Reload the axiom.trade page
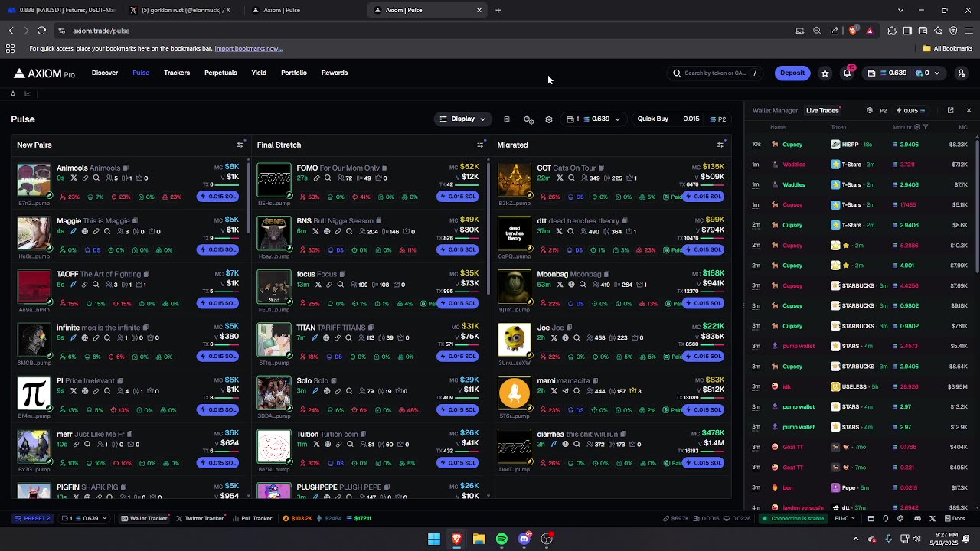The width and height of the screenshot is (980, 551). point(41,31)
